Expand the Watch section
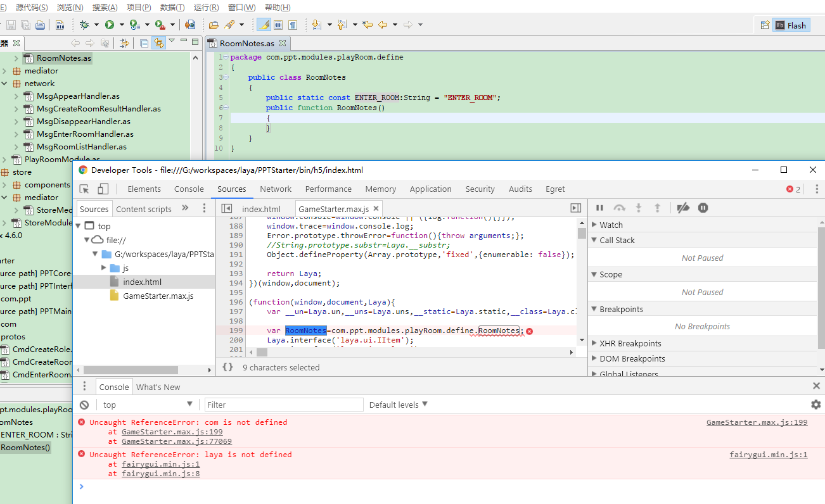Image resolution: width=825 pixels, height=504 pixels. (x=611, y=225)
